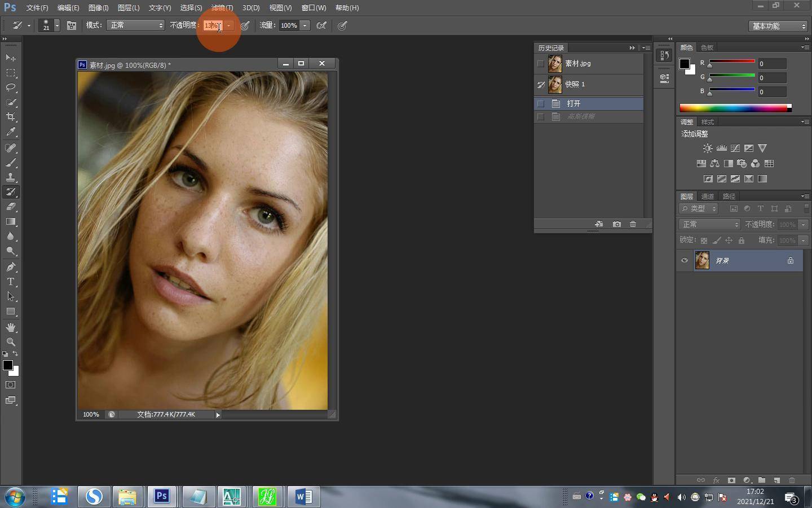Image resolution: width=812 pixels, height=508 pixels.
Task: Select the Lasso tool
Action: point(11,87)
